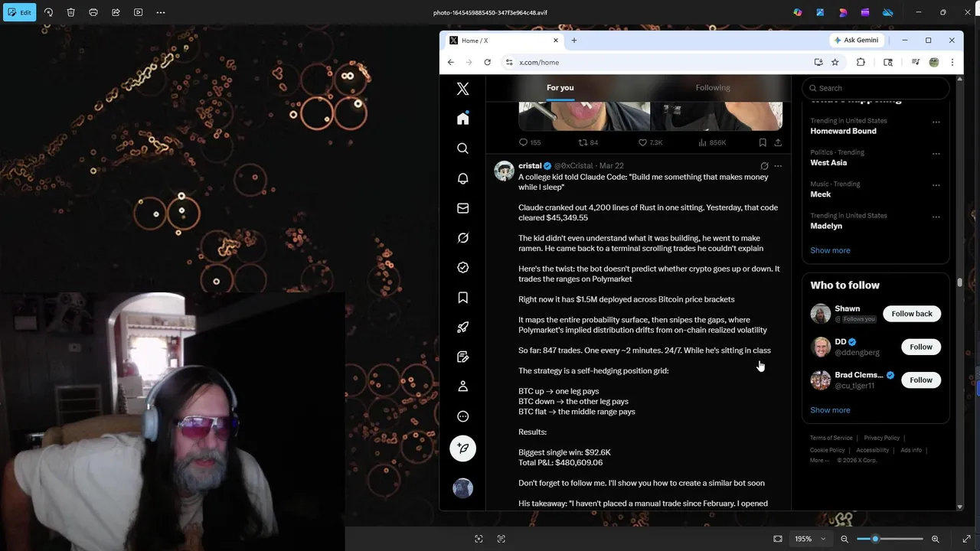
Task: Open Homeward Bound trending topic
Action: click(843, 131)
